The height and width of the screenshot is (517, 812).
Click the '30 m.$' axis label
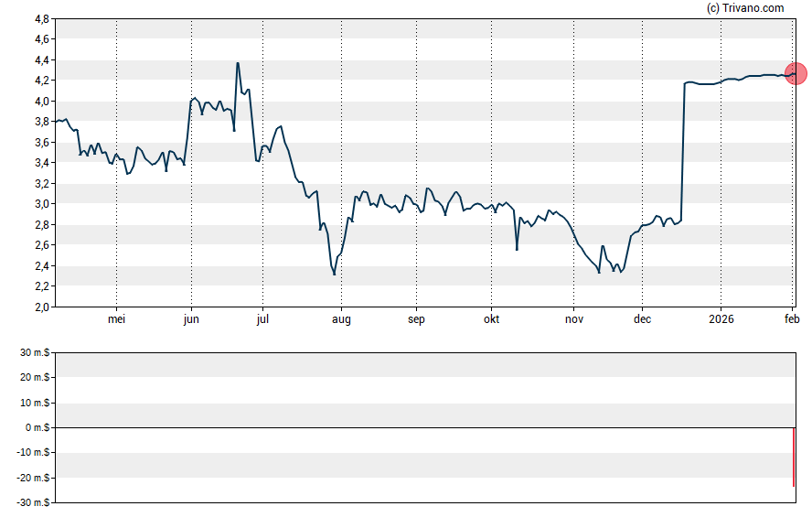(x=37, y=353)
